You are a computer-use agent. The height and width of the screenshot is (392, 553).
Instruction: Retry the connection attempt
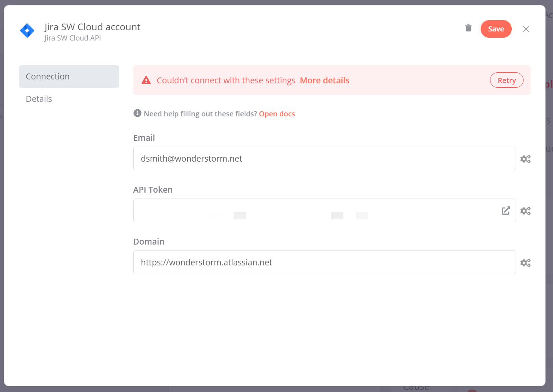[507, 80]
